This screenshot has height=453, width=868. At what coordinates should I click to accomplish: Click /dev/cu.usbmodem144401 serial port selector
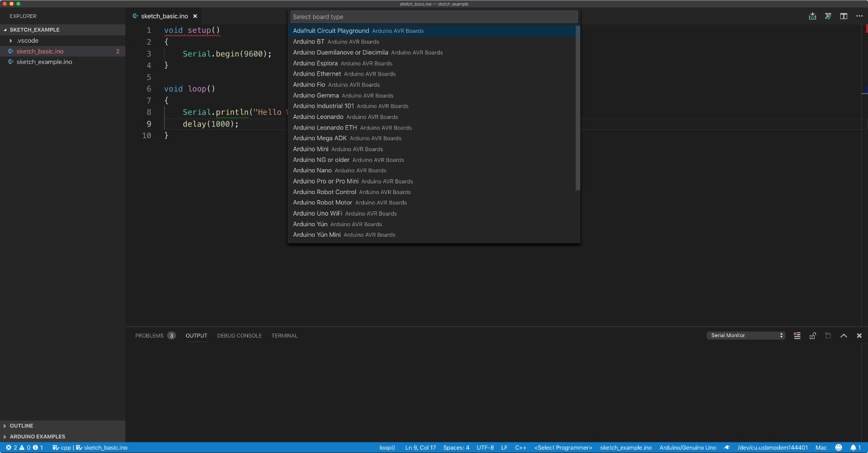[x=772, y=447]
